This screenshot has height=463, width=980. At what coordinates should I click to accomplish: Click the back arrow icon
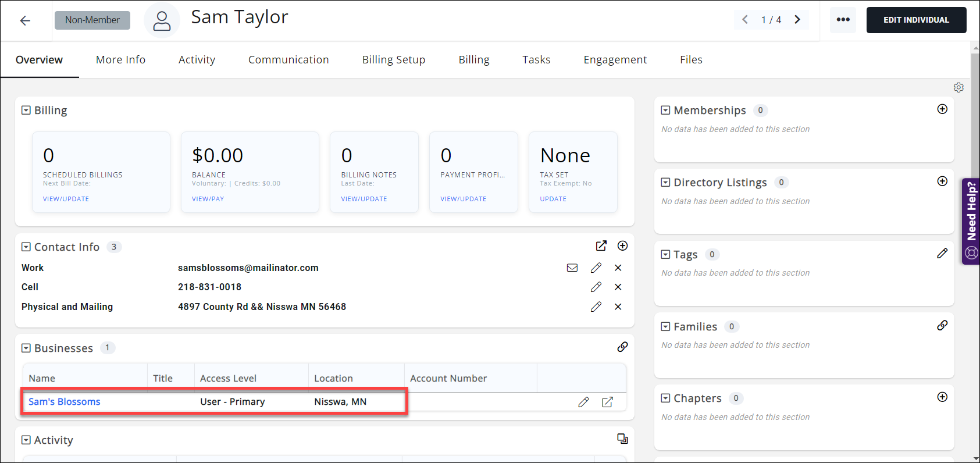(x=25, y=20)
